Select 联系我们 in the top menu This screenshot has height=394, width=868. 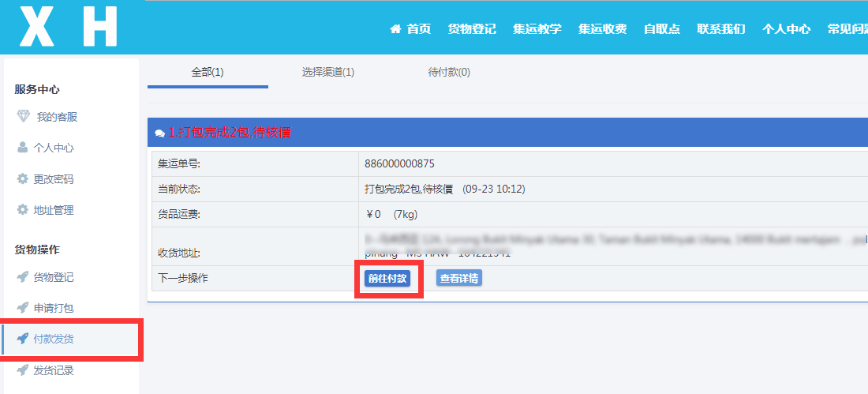coord(720,29)
